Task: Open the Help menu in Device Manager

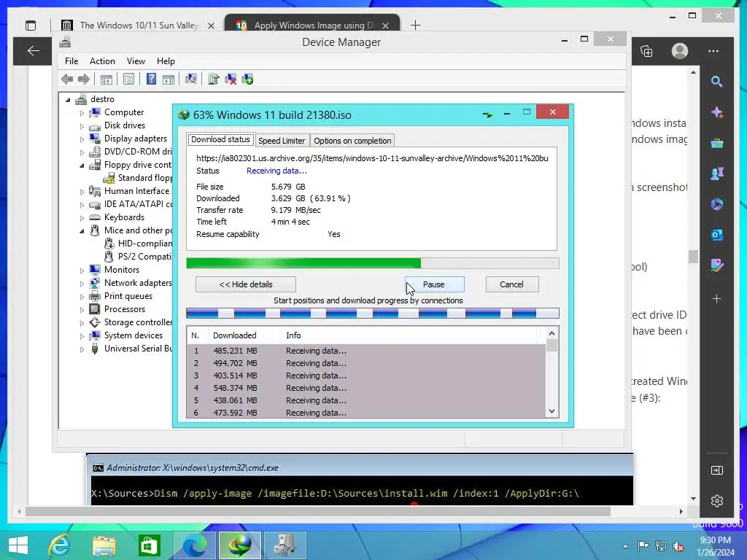Action: (166, 61)
